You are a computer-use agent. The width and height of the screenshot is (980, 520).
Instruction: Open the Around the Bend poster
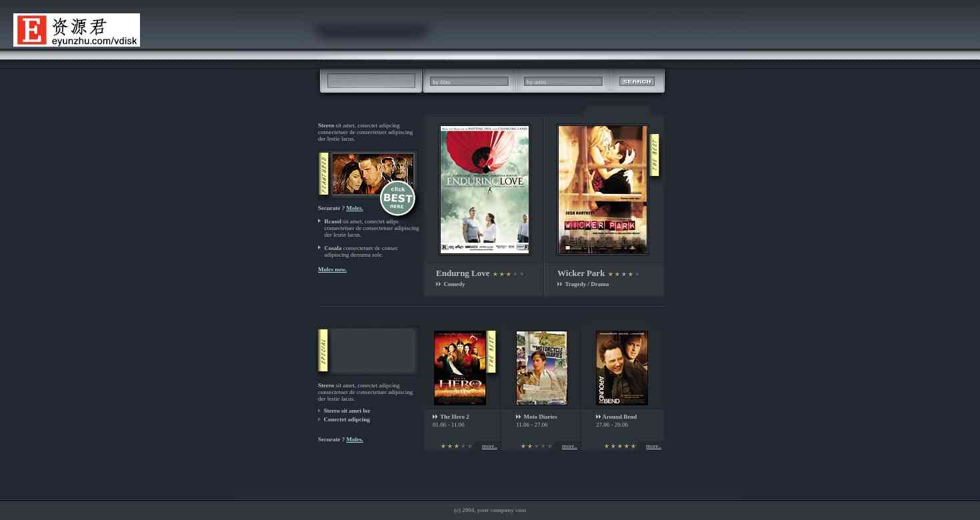click(x=622, y=368)
